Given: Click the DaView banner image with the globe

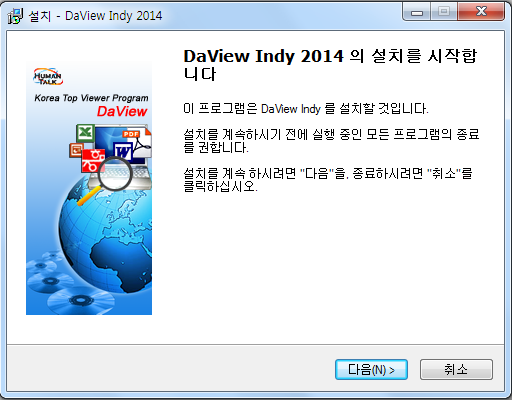Looking at the screenshot, I should pyautogui.click(x=89, y=188).
